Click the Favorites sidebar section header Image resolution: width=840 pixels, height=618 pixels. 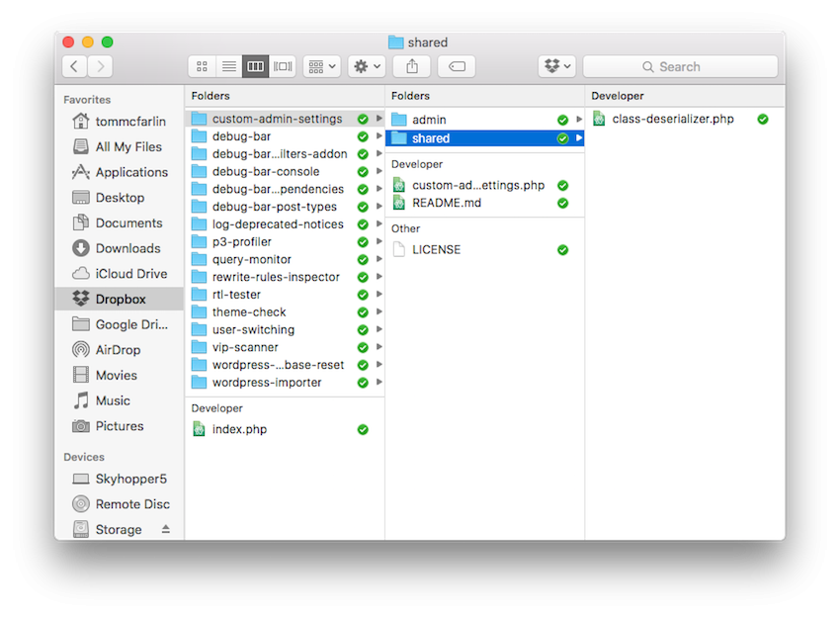[x=87, y=100]
